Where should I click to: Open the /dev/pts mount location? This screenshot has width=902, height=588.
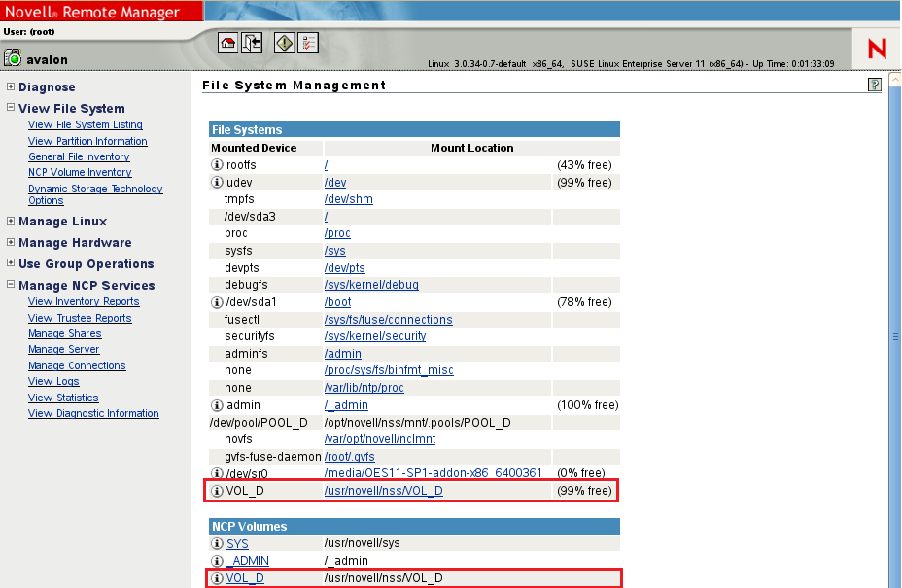coord(345,268)
